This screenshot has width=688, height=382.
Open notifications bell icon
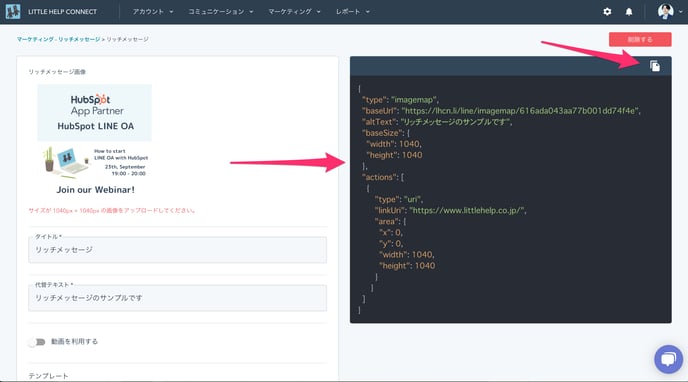[629, 12]
